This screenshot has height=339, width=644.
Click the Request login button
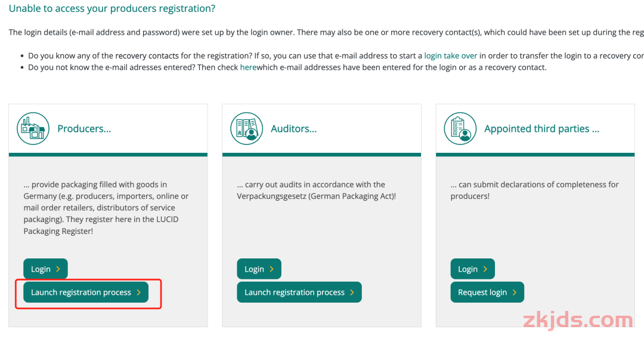(x=487, y=292)
